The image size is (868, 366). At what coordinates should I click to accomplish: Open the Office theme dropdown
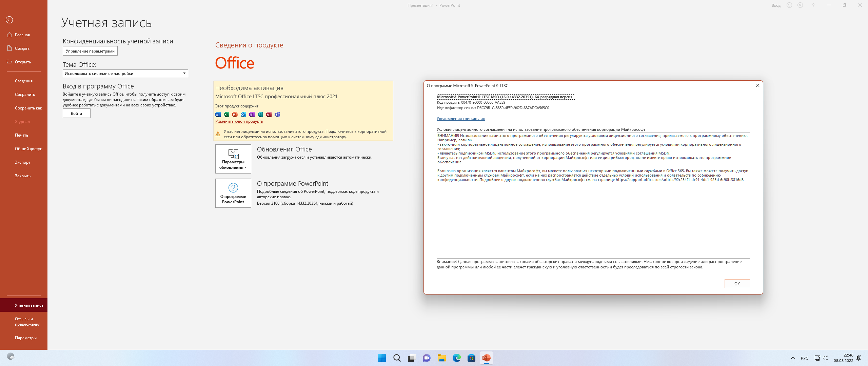point(125,74)
